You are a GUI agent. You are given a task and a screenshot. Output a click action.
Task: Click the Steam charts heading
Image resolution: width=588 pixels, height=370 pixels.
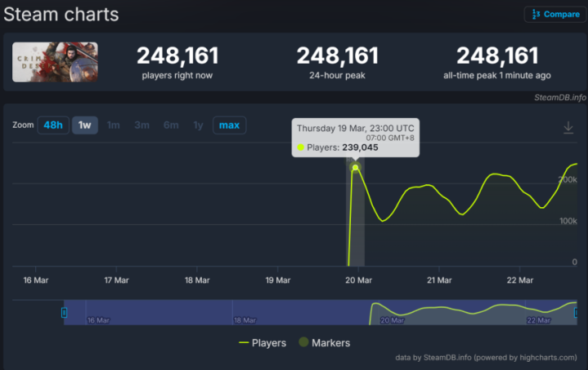[x=61, y=15]
